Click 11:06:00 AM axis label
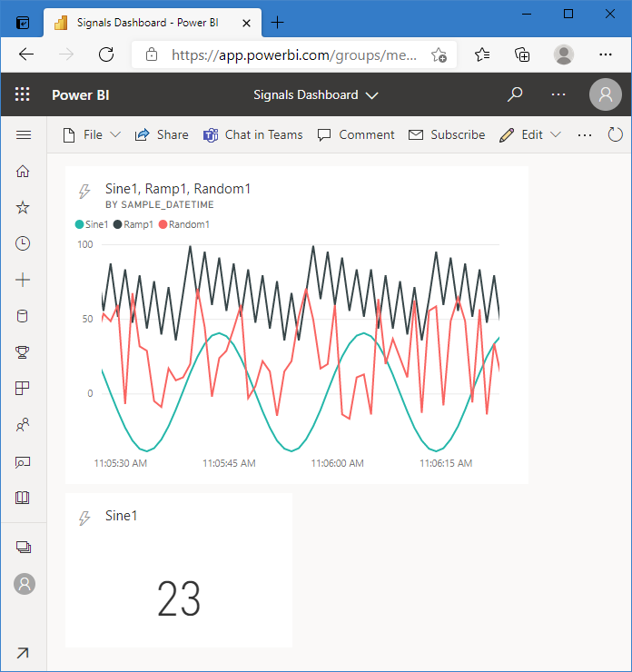 tap(337, 463)
